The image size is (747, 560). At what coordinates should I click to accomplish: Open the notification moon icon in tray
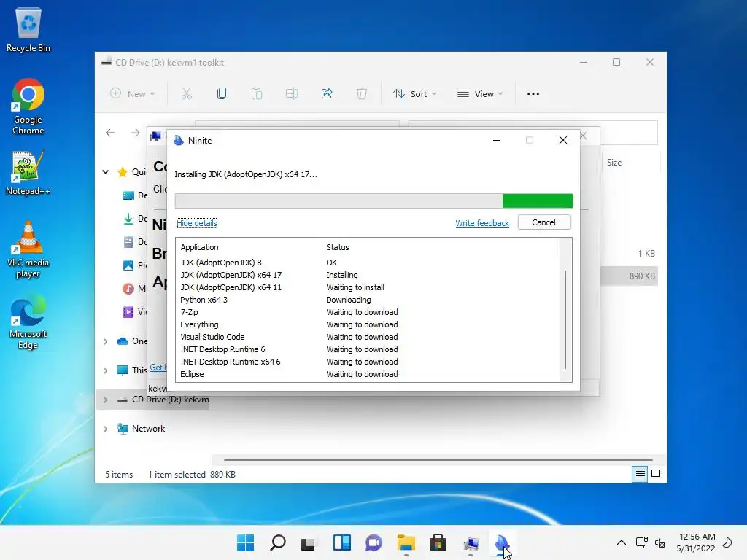727,542
